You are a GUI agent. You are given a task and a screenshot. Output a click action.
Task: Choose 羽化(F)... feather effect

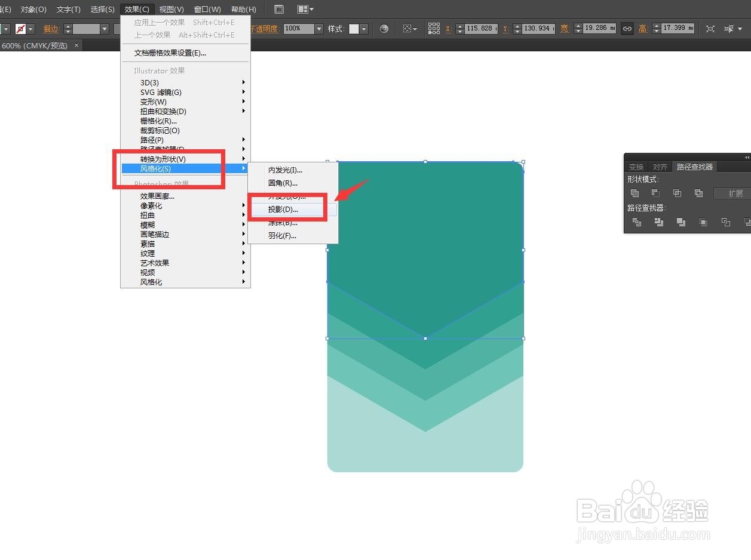[x=293, y=236]
